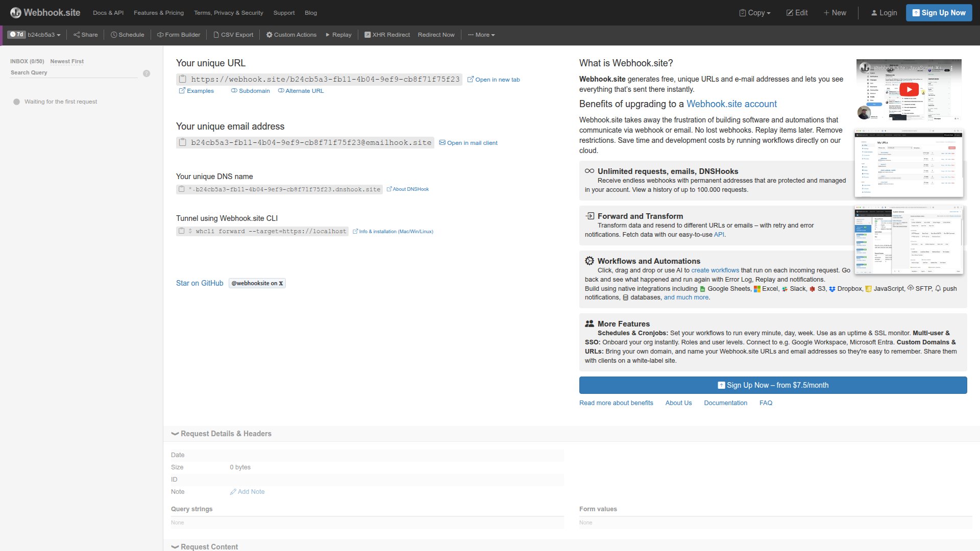Viewport: 980px width, 551px height.
Task: Copy the unique email address clipboard icon
Action: [x=182, y=142]
